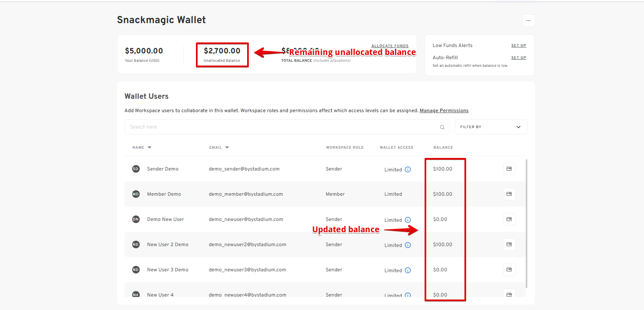Viewport: 644px width, 310px height.
Task: Click info icon beside Sender Demo's Limited access
Action: click(408, 170)
